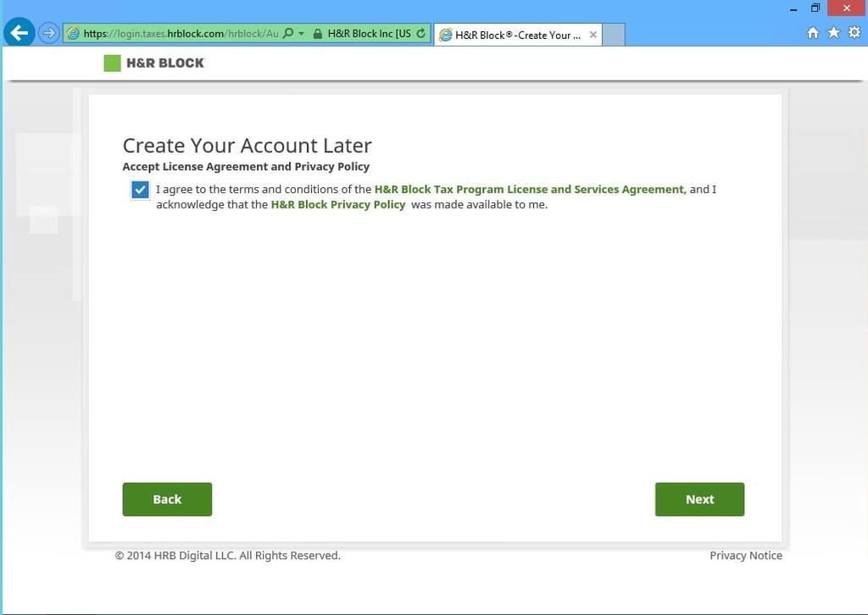Close the browser window
This screenshot has width=868, height=615.
pyautogui.click(x=847, y=8)
